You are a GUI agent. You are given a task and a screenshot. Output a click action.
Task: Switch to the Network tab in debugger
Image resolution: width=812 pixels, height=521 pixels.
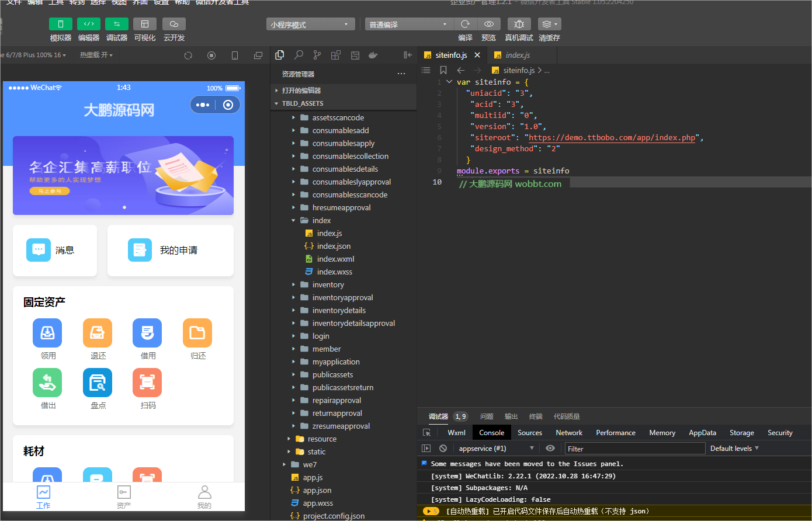(x=569, y=433)
